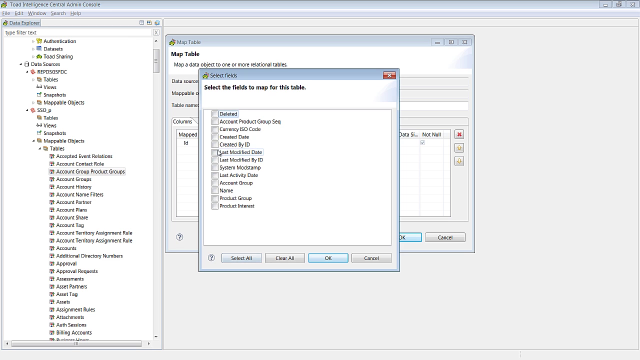Select the Accepted Event Relations table icon
Viewport: 640px width, 360px height.
(52, 156)
